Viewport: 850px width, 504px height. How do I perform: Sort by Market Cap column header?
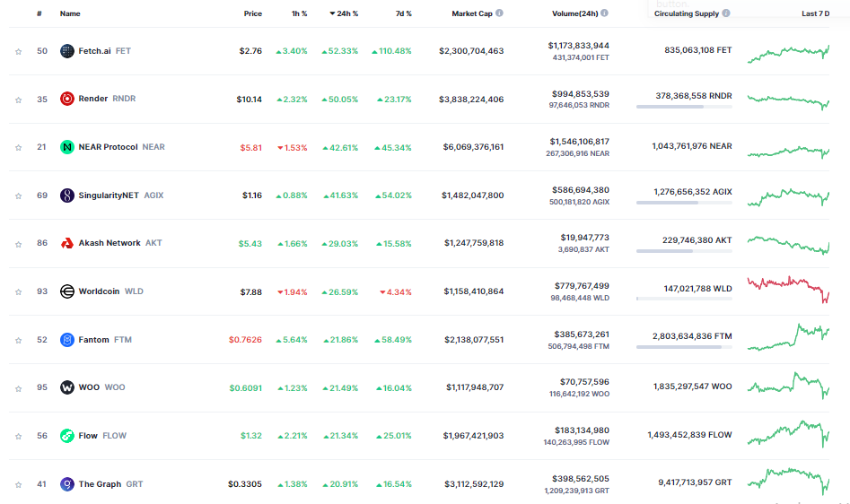pyautogui.click(x=471, y=13)
